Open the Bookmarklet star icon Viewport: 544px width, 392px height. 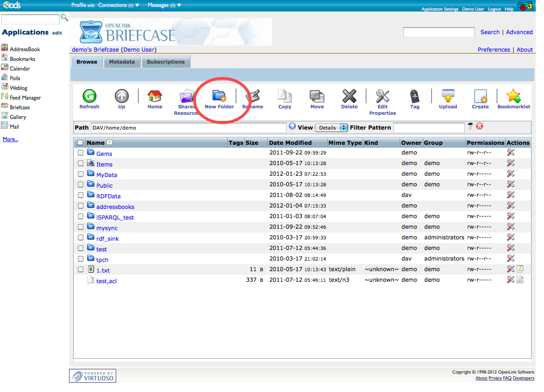[x=513, y=96]
